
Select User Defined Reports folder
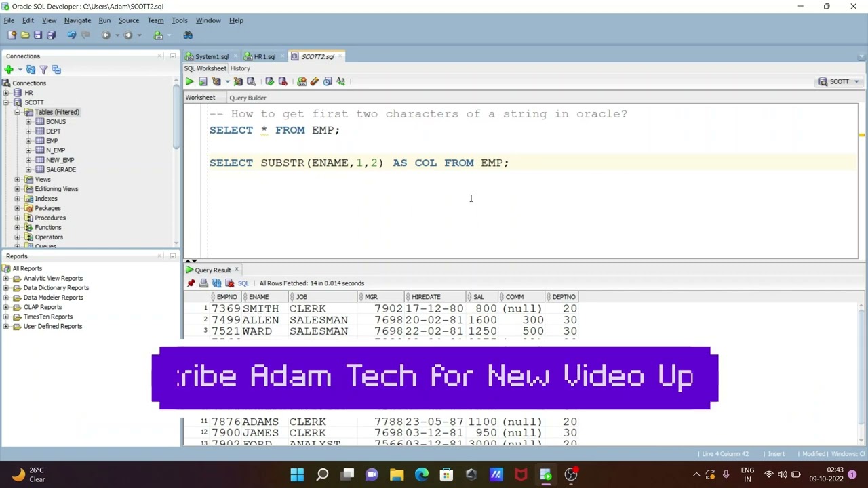coord(53,327)
